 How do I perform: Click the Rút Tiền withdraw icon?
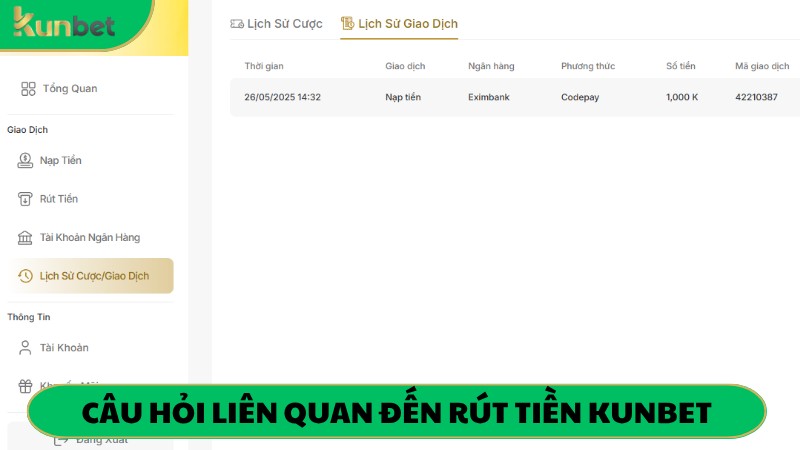[25, 199]
